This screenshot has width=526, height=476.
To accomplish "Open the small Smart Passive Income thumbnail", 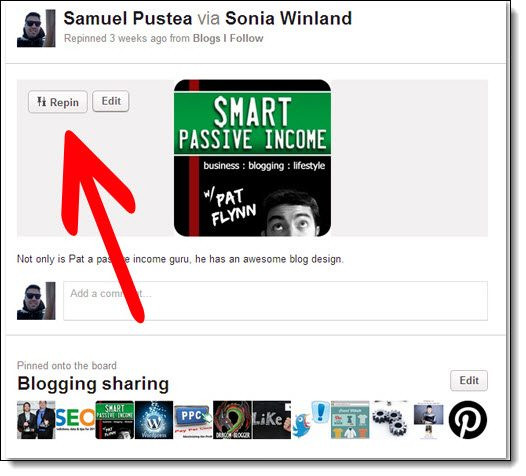I will pyautogui.click(x=115, y=420).
